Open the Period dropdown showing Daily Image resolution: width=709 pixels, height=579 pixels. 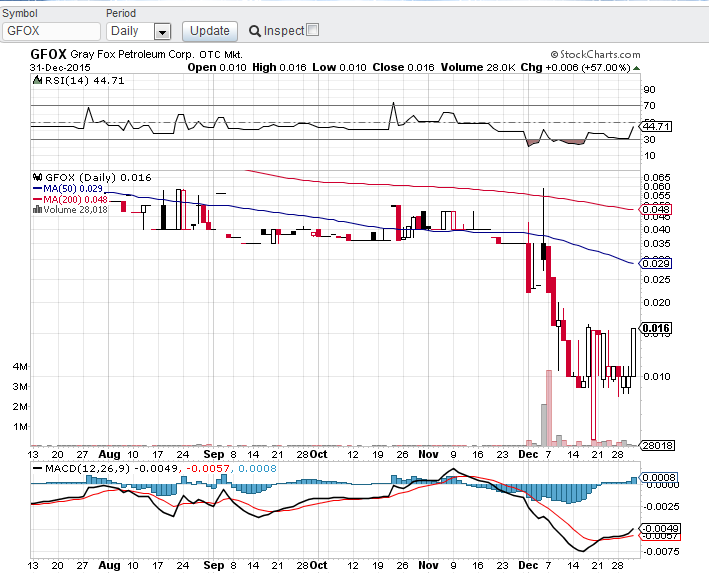click(139, 31)
